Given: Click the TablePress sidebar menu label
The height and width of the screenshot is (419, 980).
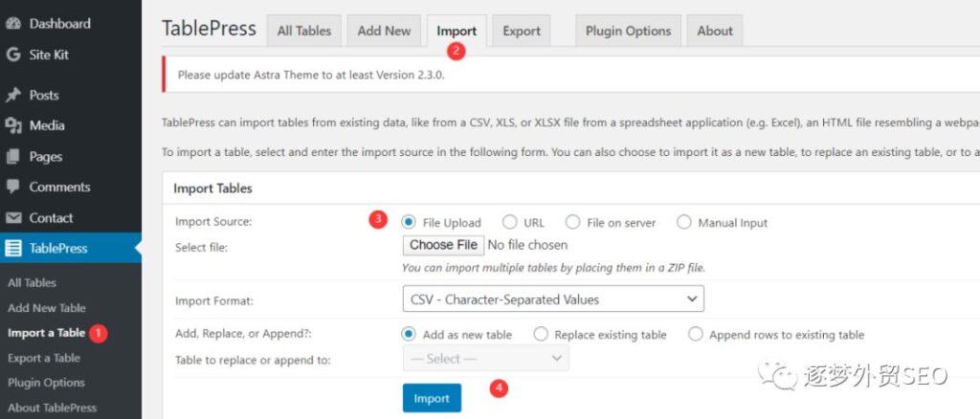Looking at the screenshot, I should click(x=58, y=249).
